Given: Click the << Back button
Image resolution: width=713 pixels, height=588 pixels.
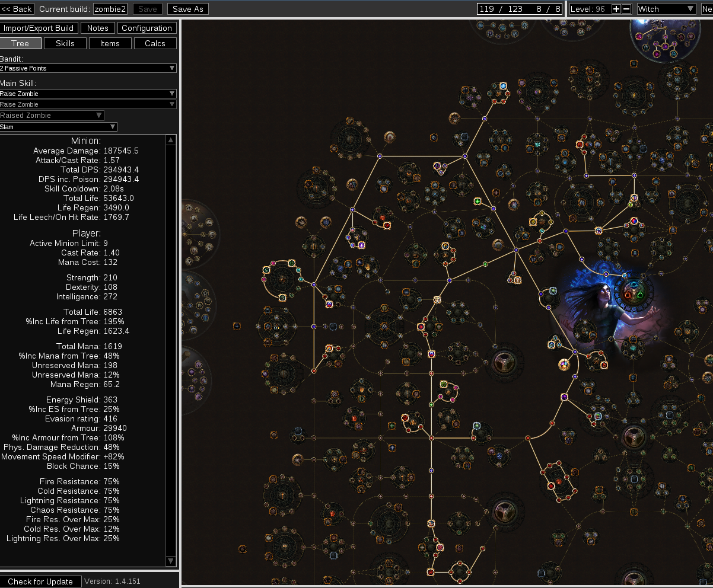Looking at the screenshot, I should click(17, 9).
